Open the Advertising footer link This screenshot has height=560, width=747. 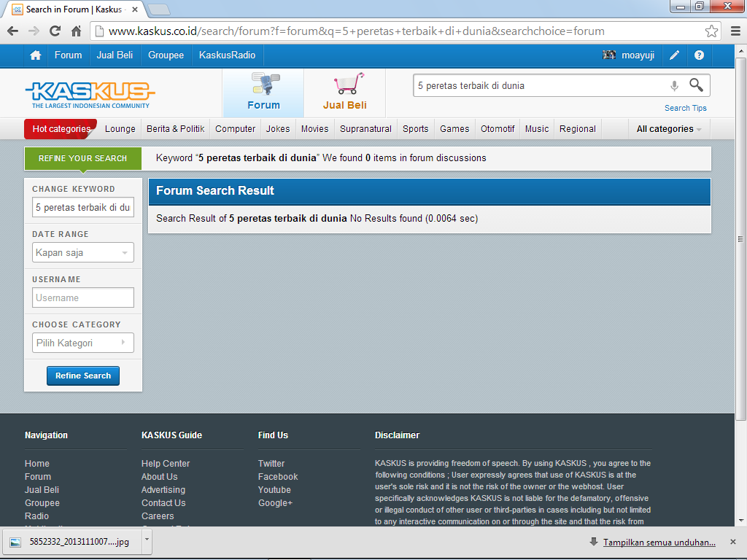click(x=163, y=490)
